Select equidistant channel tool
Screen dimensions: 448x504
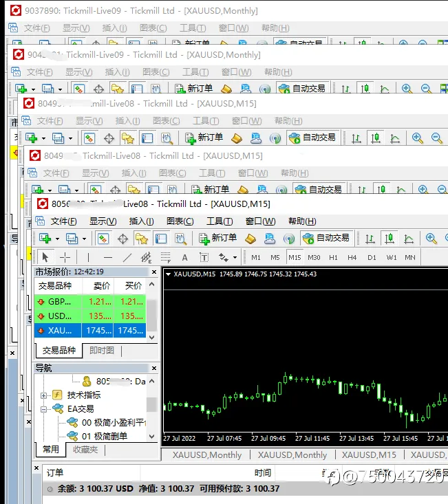pyautogui.click(x=146, y=257)
